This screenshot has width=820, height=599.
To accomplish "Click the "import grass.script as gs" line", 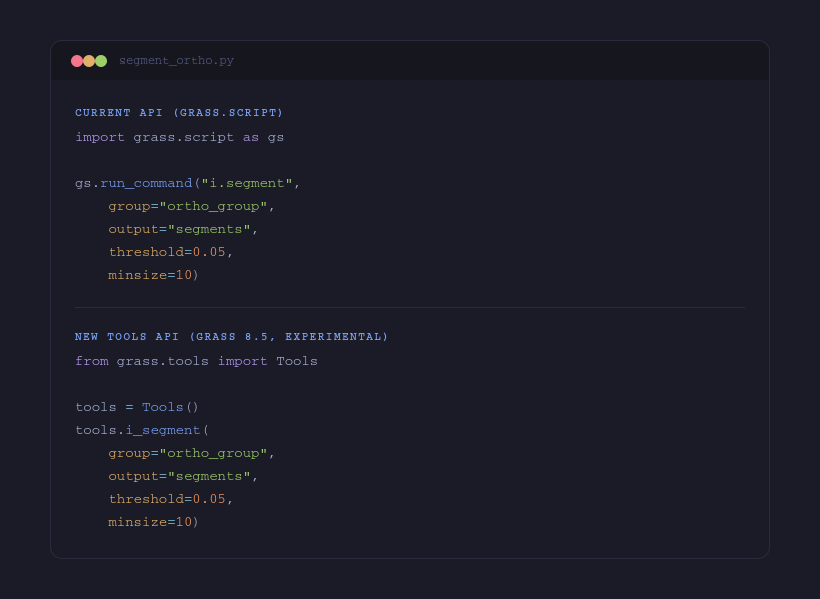I will tap(179, 137).
